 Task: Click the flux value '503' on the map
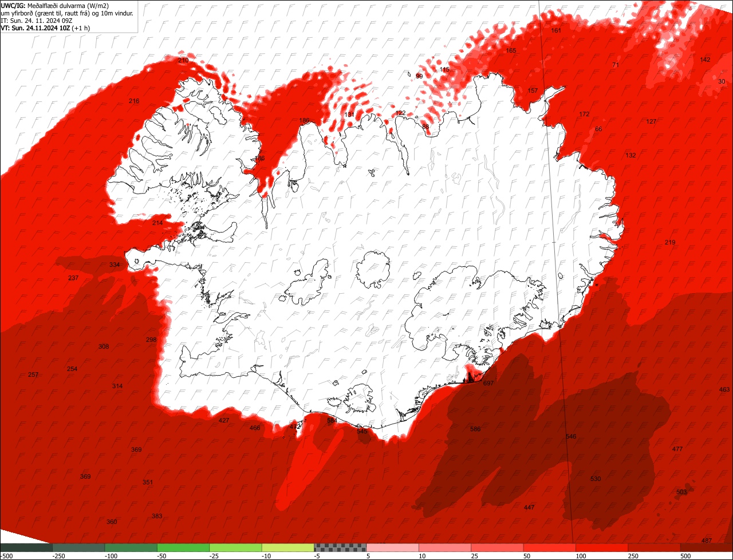pyautogui.click(x=681, y=492)
